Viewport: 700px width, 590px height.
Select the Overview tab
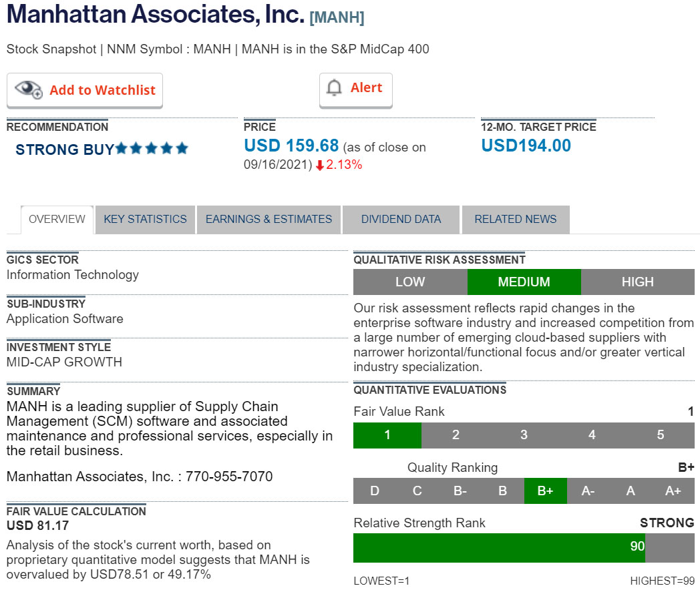coord(57,220)
